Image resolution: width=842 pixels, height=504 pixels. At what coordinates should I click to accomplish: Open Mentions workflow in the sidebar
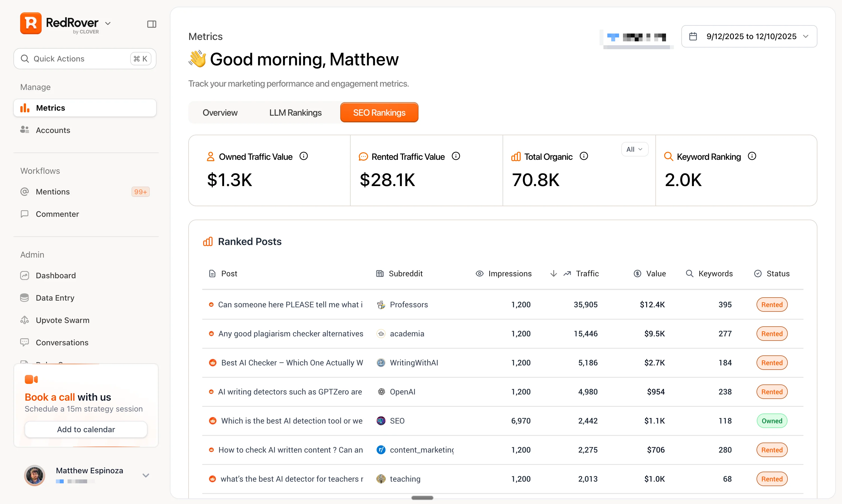coord(85,192)
